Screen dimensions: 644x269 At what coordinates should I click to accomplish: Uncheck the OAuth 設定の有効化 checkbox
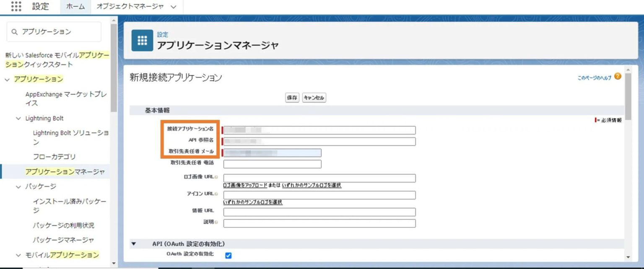pos(228,255)
